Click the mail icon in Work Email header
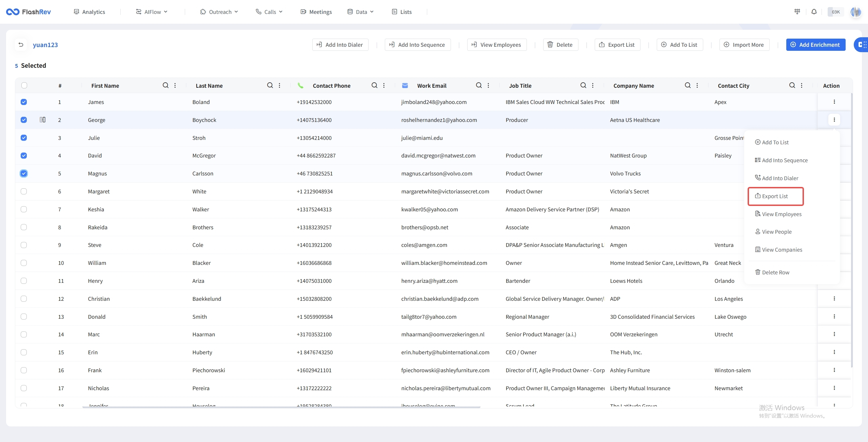Image resolution: width=868 pixels, height=442 pixels. [405, 85]
